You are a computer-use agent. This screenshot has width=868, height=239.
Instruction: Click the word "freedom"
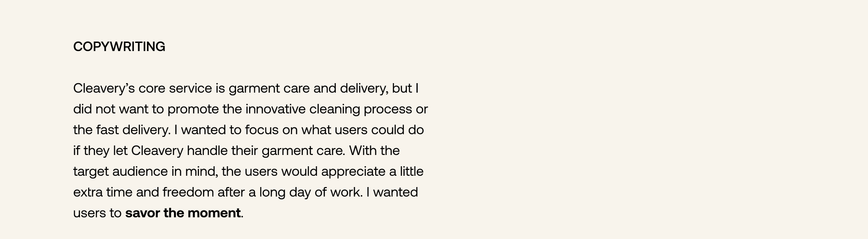click(188, 192)
